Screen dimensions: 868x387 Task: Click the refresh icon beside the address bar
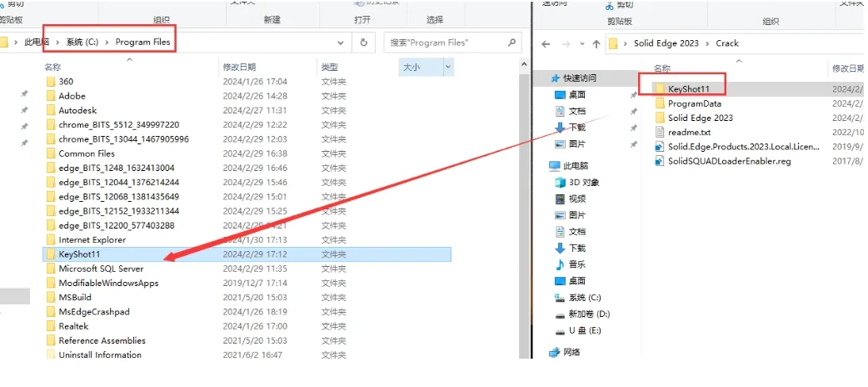click(x=364, y=43)
